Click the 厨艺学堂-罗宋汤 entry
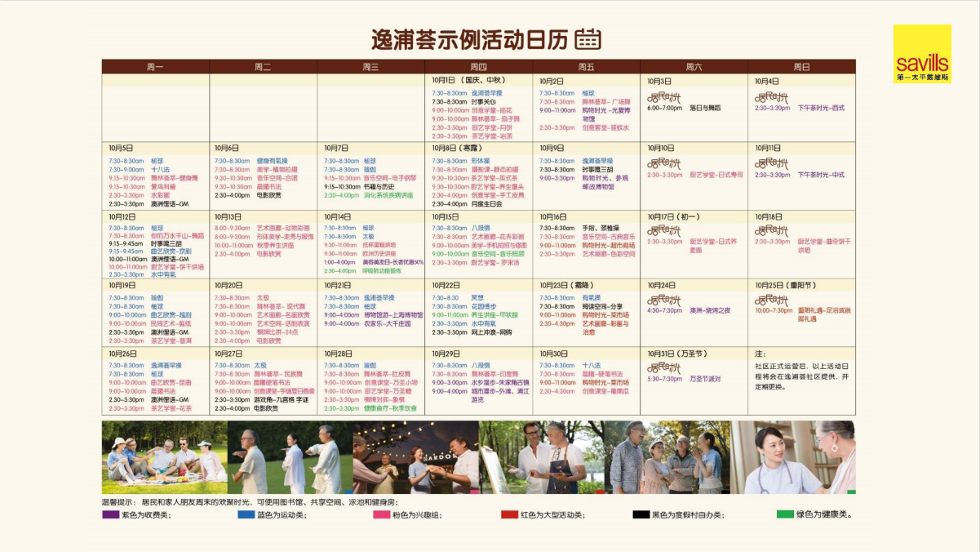The image size is (980, 552). click(x=494, y=263)
